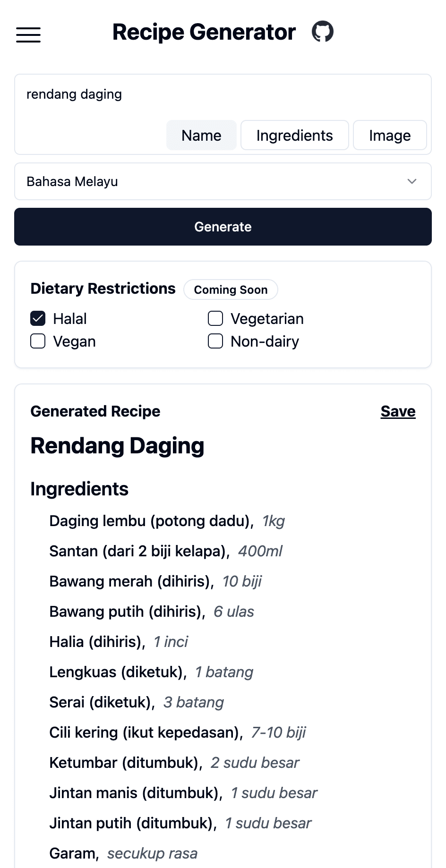Click the Generate button
446x868 pixels.
[223, 227]
